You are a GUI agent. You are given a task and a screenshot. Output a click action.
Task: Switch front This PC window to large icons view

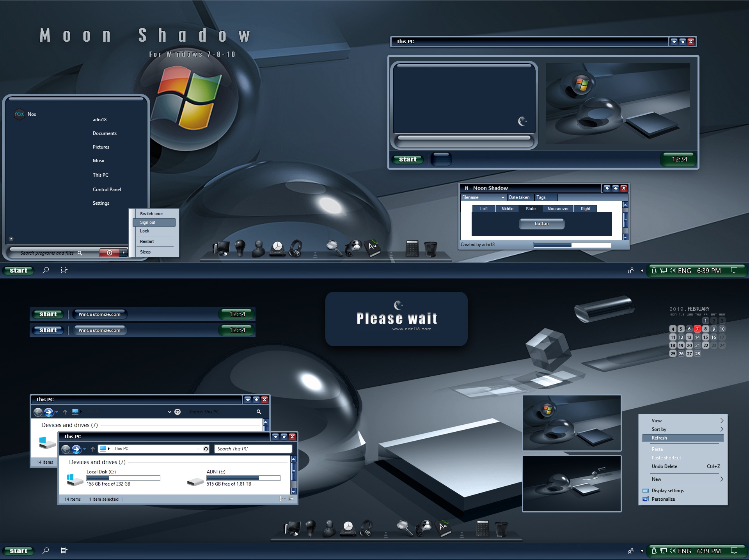[x=291, y=499]
